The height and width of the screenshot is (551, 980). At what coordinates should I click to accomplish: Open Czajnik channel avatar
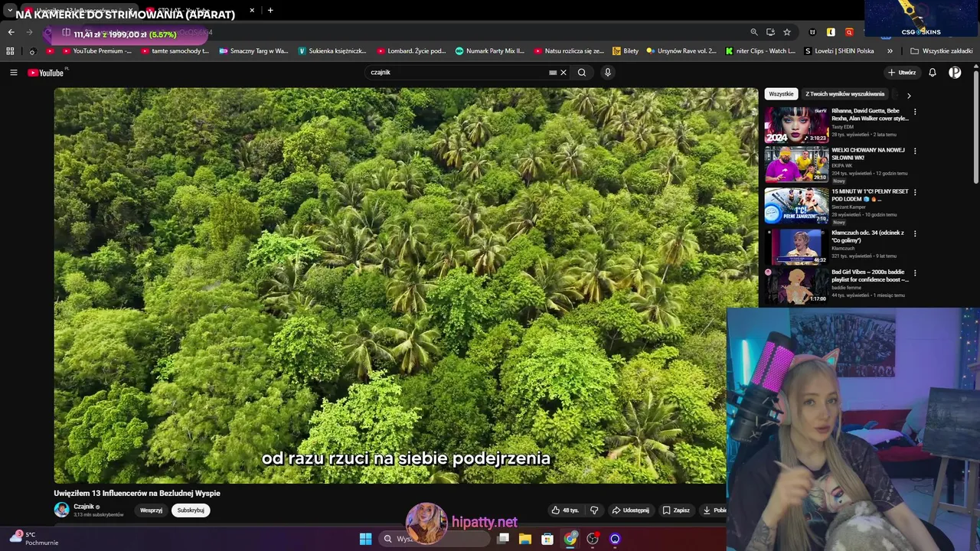pos(61,510)
